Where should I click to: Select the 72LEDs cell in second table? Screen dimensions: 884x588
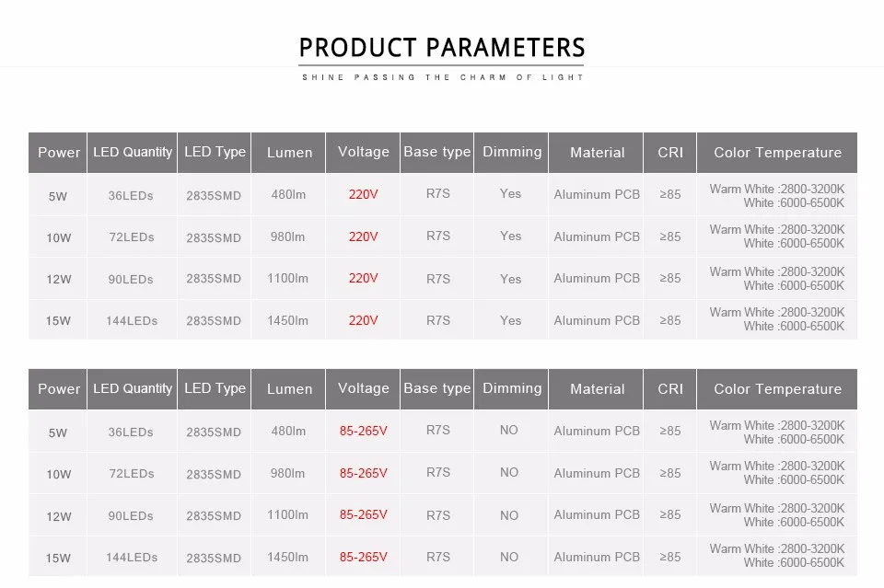132,474
